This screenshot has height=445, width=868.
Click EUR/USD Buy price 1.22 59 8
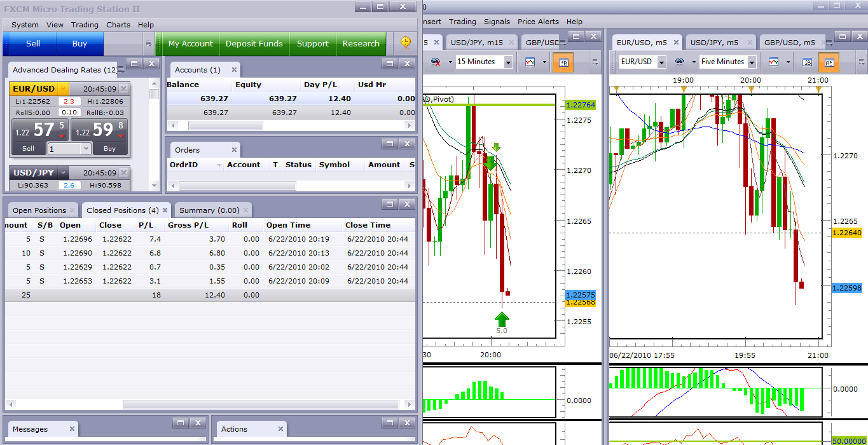tap(99, 130)
